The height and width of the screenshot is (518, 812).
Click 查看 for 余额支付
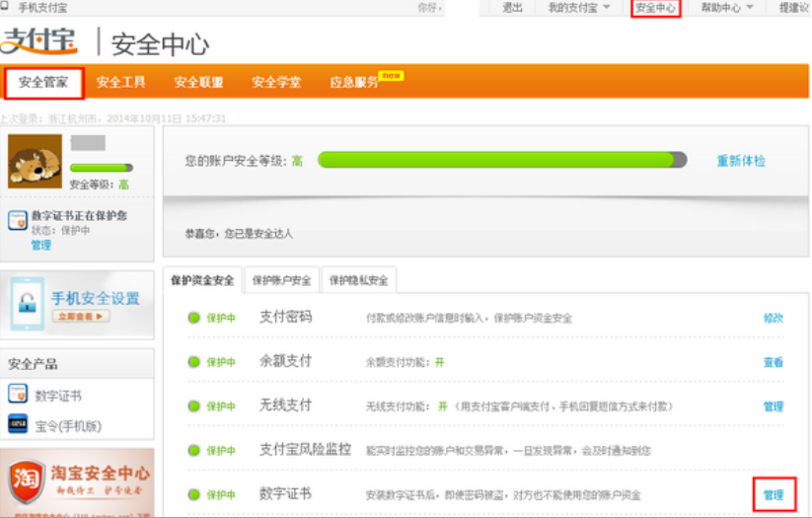774,363
